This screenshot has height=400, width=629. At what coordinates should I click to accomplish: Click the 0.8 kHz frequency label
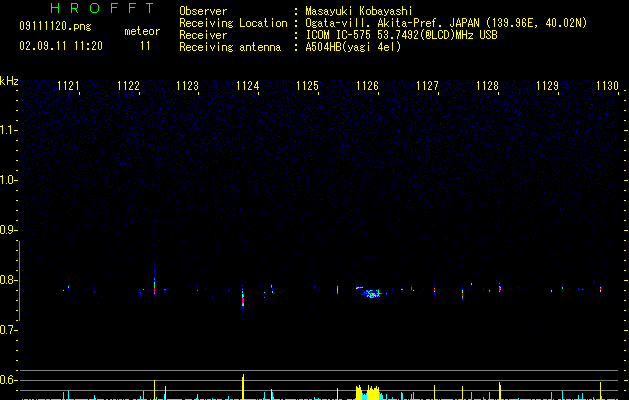[x=8, y=280]
